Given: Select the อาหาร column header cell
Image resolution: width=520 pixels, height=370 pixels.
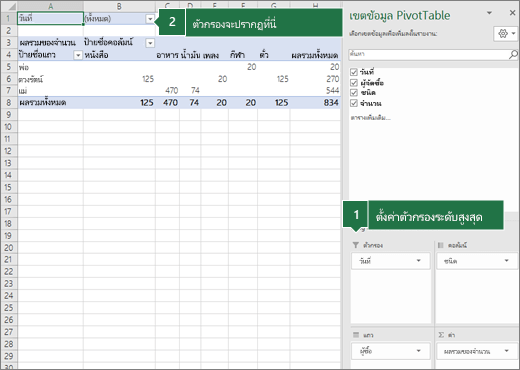Looking at the screenshot, I should (x=167, y=55).
